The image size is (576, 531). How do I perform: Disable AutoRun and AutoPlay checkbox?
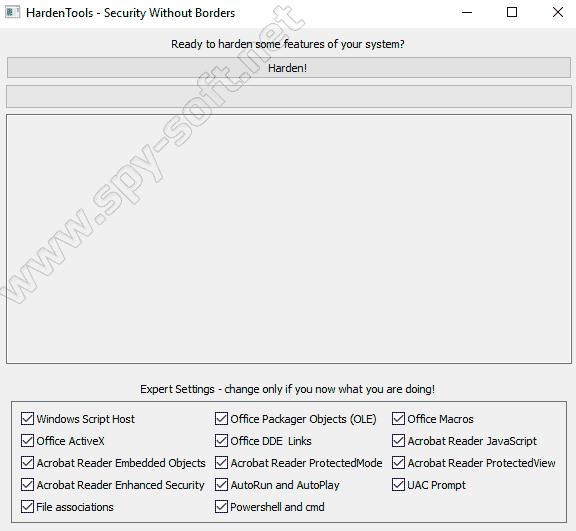221,485
